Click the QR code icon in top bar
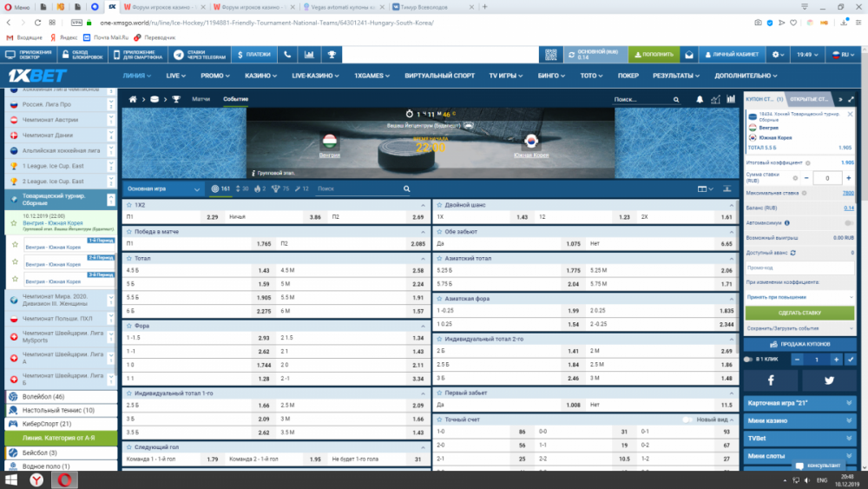Screen dimensions: 868x489 tap(550, 55)
